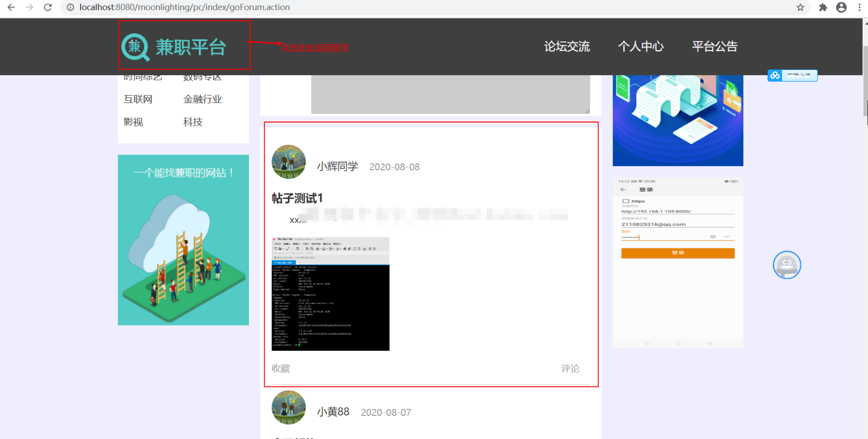Click 评论 on the 帖子测试1 post
The image size is (868, 439).
click(570, 369)
